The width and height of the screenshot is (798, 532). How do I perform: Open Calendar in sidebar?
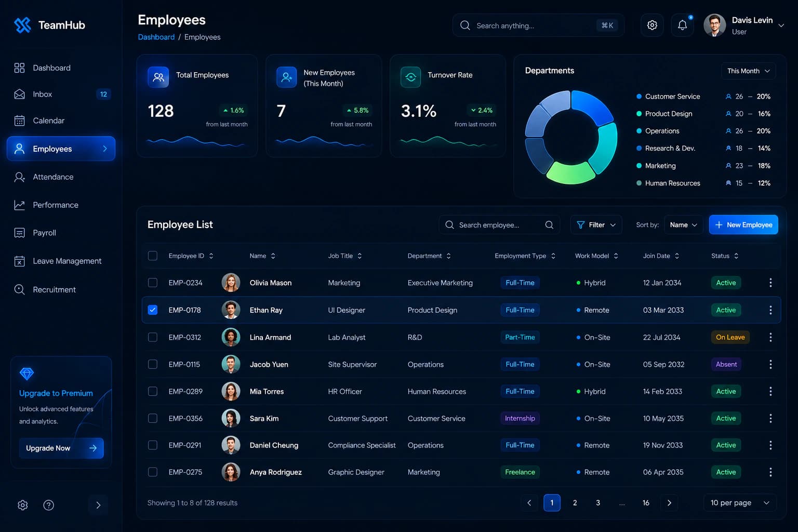coord(61,121)
